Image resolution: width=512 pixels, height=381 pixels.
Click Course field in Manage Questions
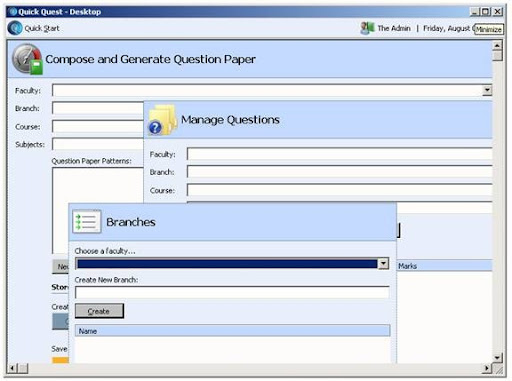339,190
